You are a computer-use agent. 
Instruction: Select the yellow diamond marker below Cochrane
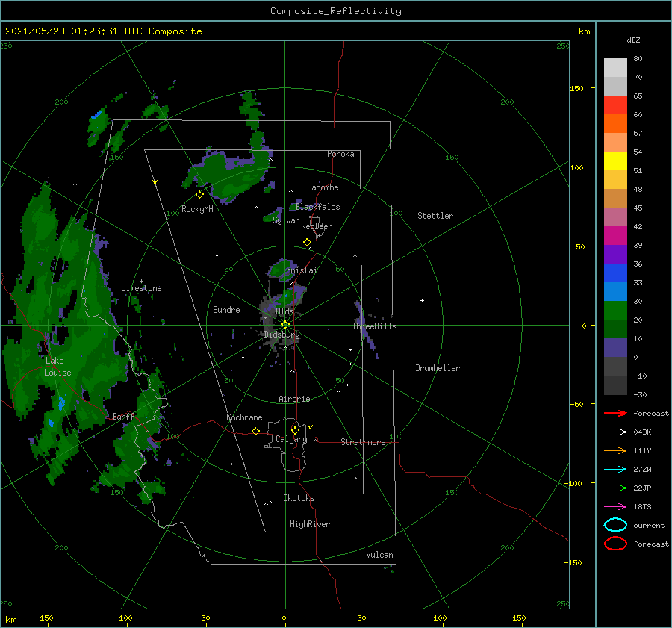[x=255, y=431]
